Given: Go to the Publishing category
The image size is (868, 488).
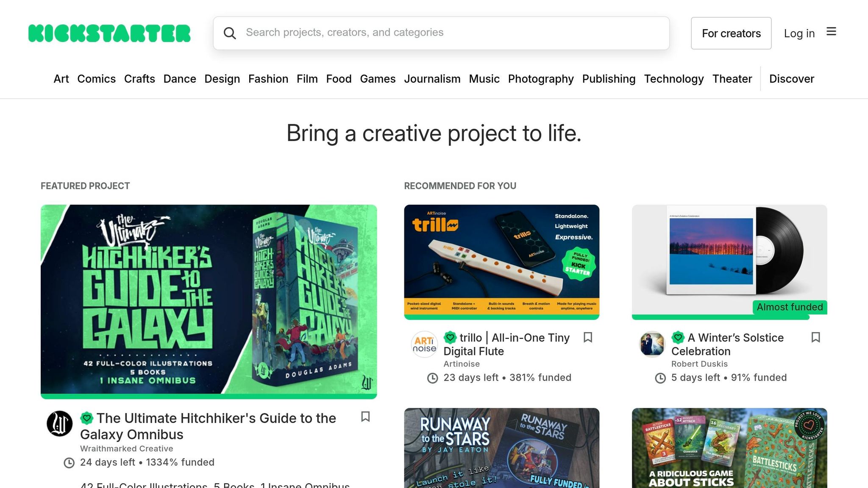Looking at the screenshot, I should pyautogui.click(x=609, y=79).
